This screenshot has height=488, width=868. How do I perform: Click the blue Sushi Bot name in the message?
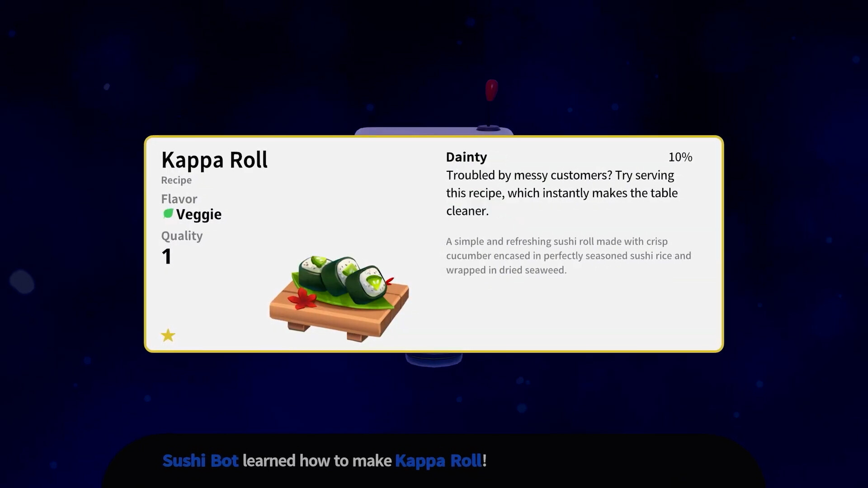(x=200, y=461)
